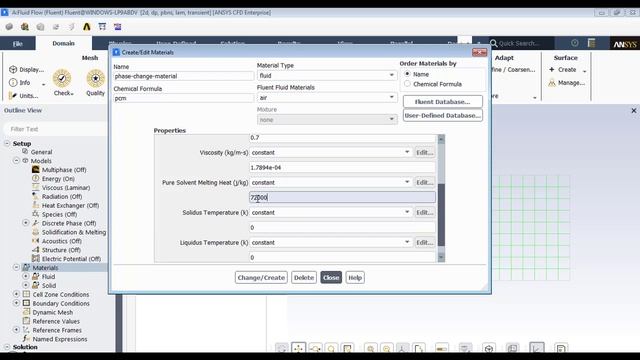Click the outline Filter Text box
The width and height of the screenshot is (640, 360).
56,129
